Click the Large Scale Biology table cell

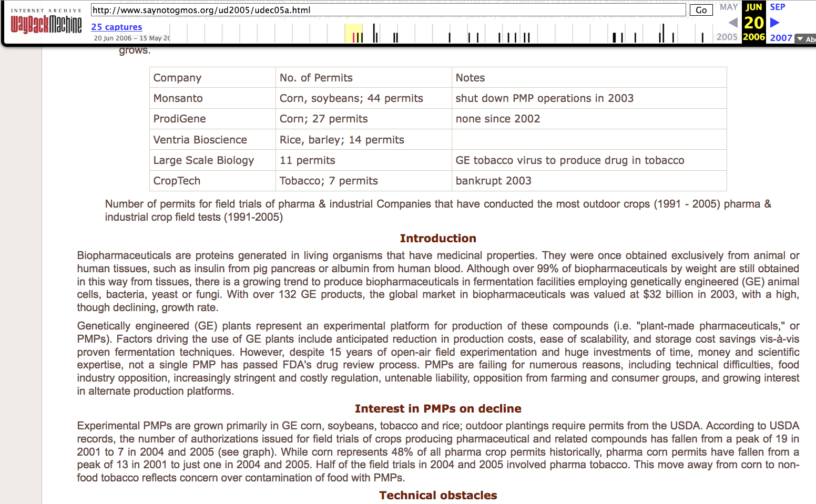coord(212,160)
